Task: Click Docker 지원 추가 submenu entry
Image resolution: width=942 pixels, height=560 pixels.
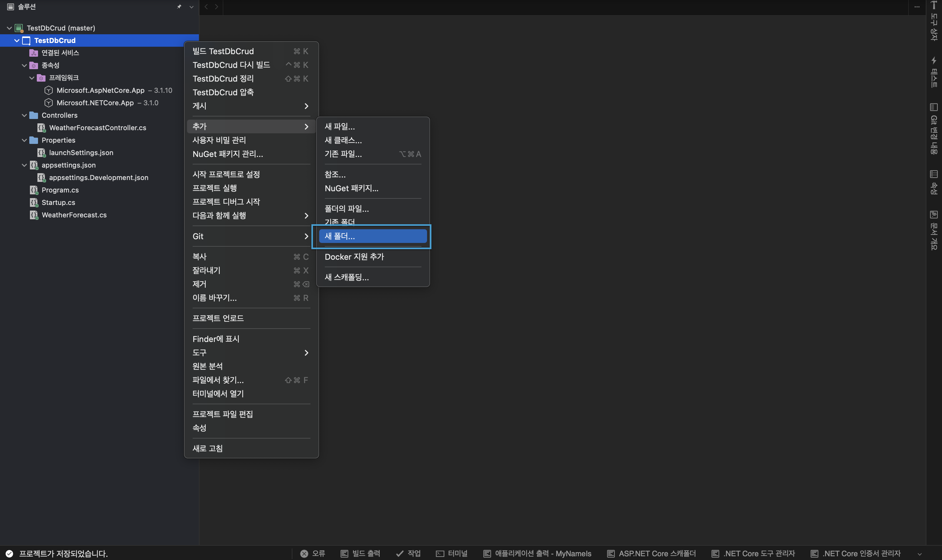Action: pos(354,257)
